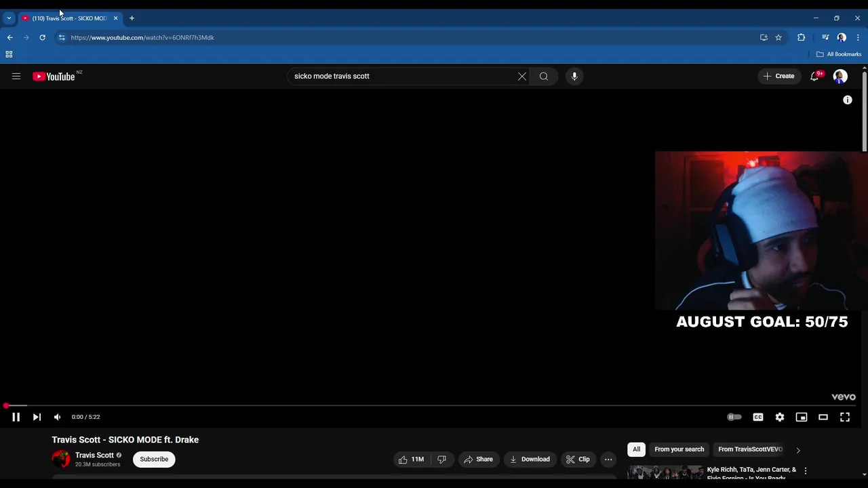Viewport: 868px width, 488px height.
Task: Open a new browser tab
Action: point(132,18)
